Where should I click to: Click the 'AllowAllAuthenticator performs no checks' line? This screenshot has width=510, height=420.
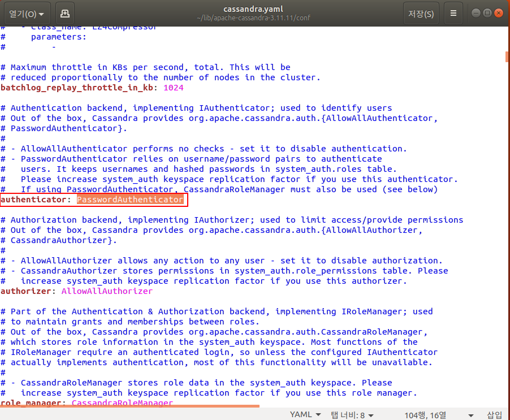click(x=204, y=149)
